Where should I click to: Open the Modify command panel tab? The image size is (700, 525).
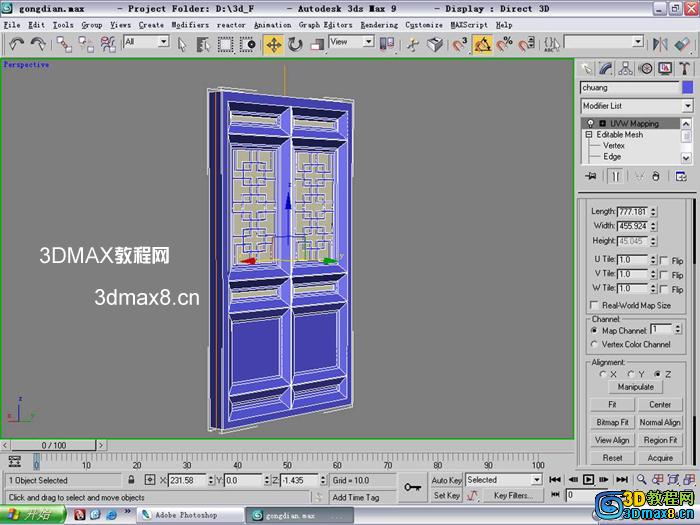pyautogui.click(x=606, y=68)
